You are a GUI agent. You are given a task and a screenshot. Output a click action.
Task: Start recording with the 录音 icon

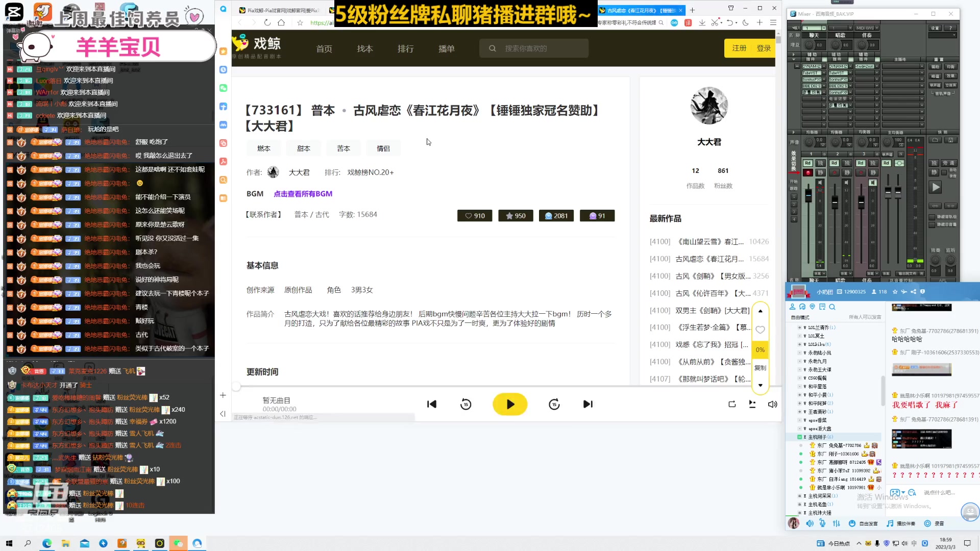click(927, 523)
